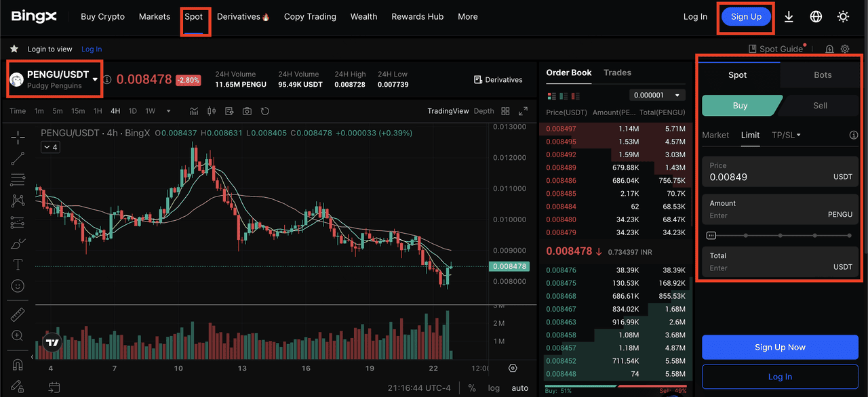This screenshot has height=397, width=868.
Task: Switch to the Trades tab
Action: tap(617, 72)
